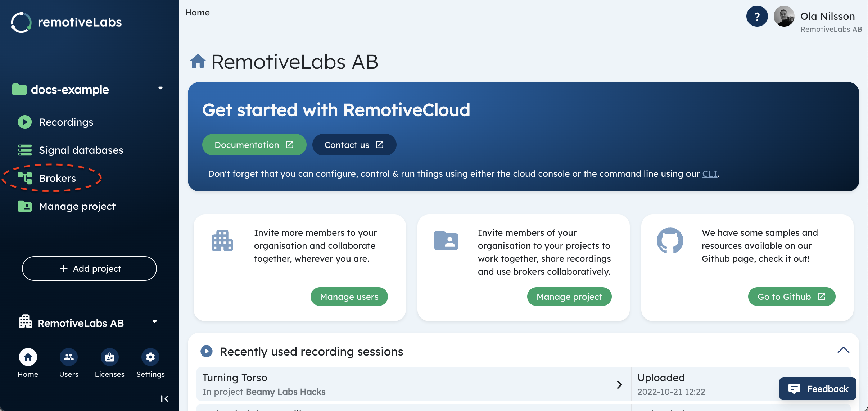Viewport: 868px width, 411px height.
Task: Click the home icon beside RemotiveLabs AB title
Action: 198,61
